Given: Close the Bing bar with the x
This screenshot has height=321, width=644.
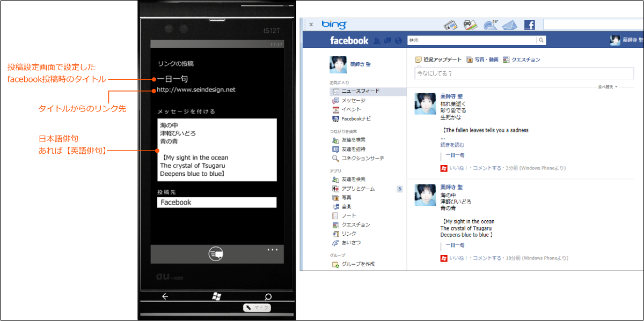Looking at the screenshot, I should (x=311, y=25).
